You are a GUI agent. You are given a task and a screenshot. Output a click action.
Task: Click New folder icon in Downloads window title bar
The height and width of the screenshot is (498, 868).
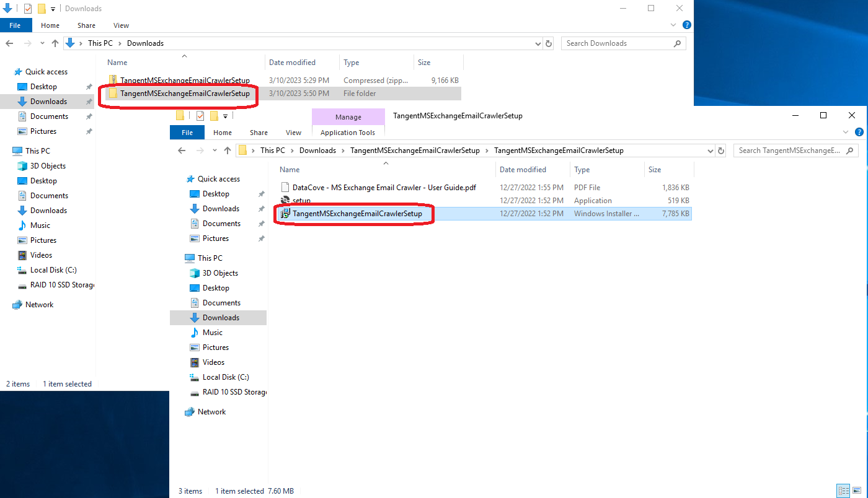(42, 9)
